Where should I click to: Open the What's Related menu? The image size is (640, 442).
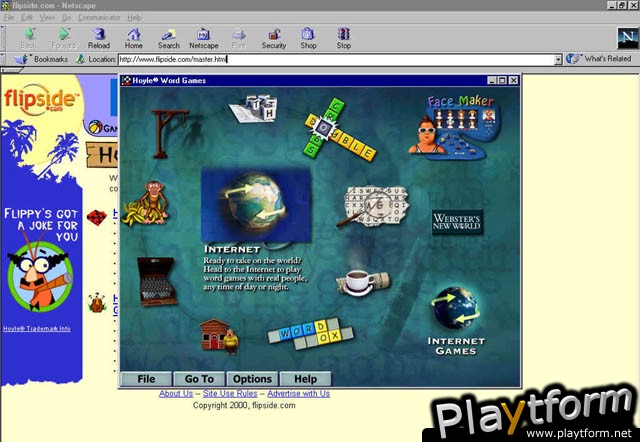click(599, 59)
